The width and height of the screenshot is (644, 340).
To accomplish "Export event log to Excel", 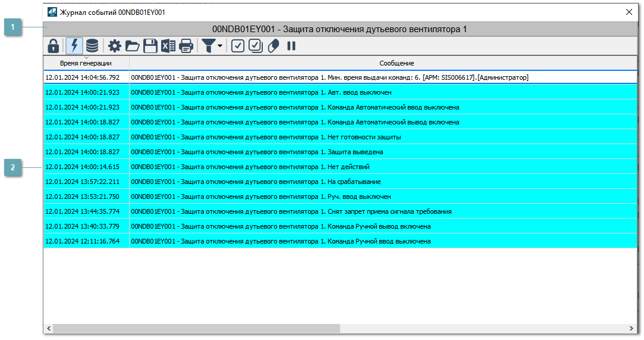I will (x=168, y=46).
